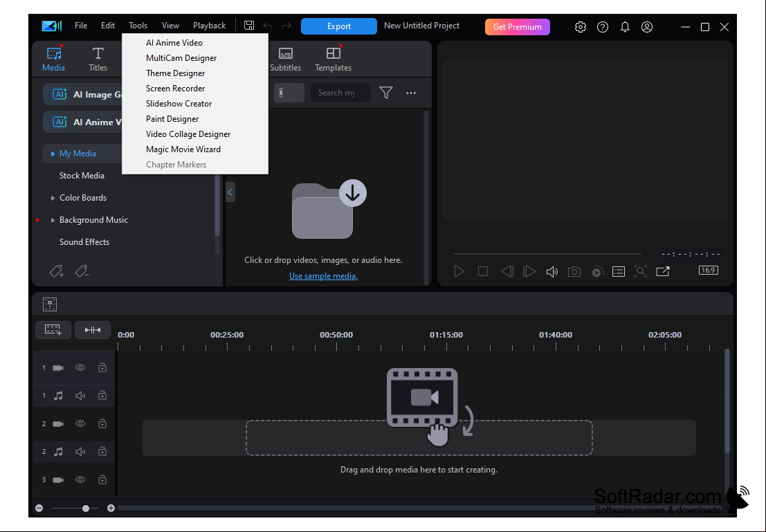
Task: Click the remove tag icon
Action: (x=82, y=271)
